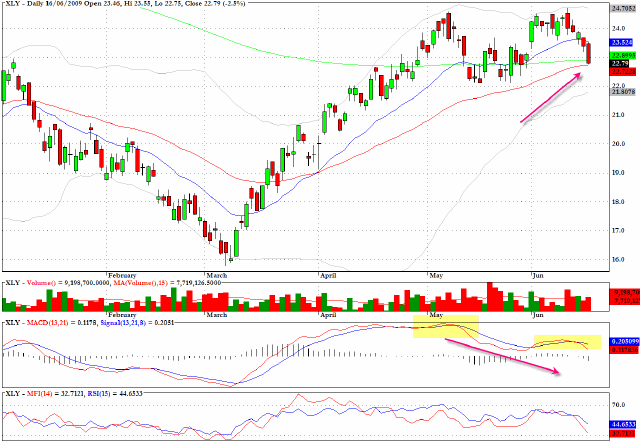Click the 70.0 oscillator level label
Image resolution: width=640 pixels, height=444 pixels.
[618, 405]
